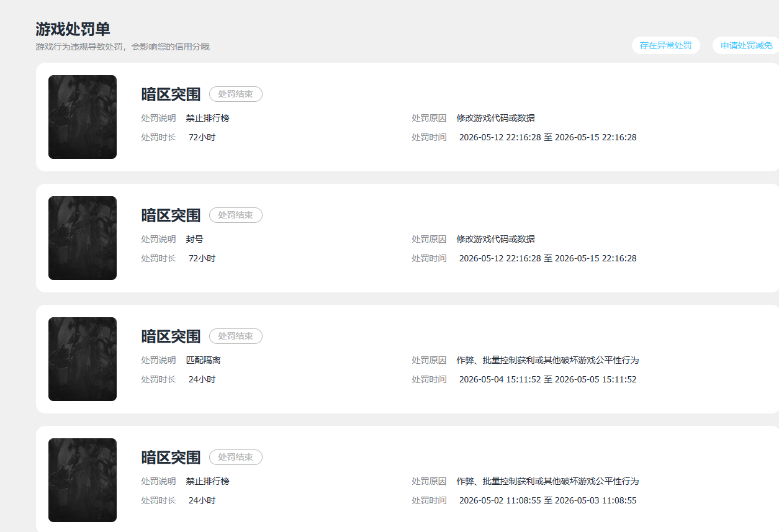Click the 游戏处罚单 page heading
This screenshot has height=532, width=779.
(x=73, y=29)
